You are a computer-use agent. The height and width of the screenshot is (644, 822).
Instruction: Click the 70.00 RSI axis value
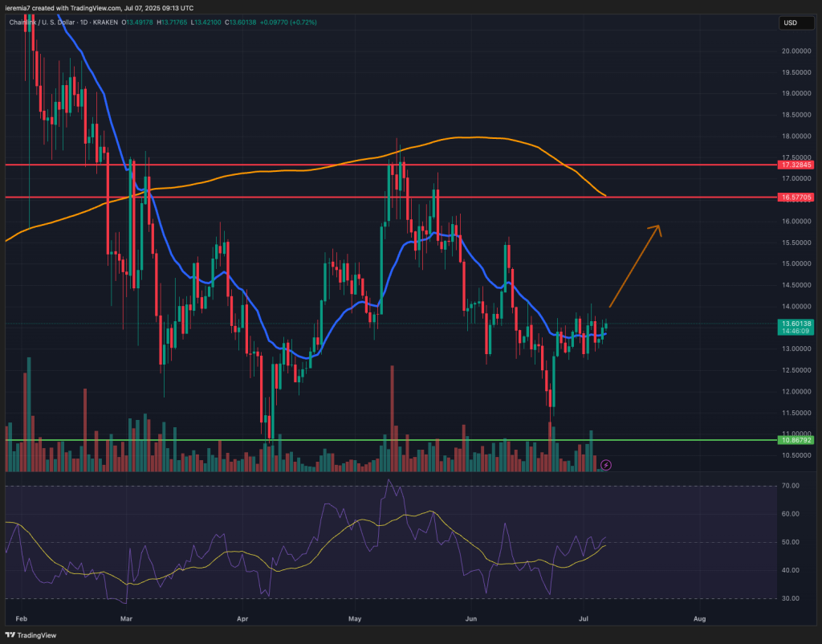(x=790, y=486)
